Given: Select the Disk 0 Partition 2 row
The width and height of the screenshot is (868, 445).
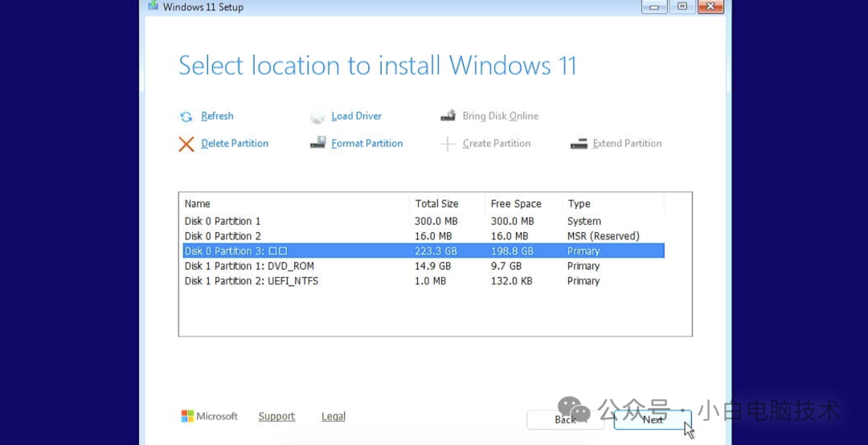Looking at the screenshot, I should pyautogui.click(x=424, y=236).
